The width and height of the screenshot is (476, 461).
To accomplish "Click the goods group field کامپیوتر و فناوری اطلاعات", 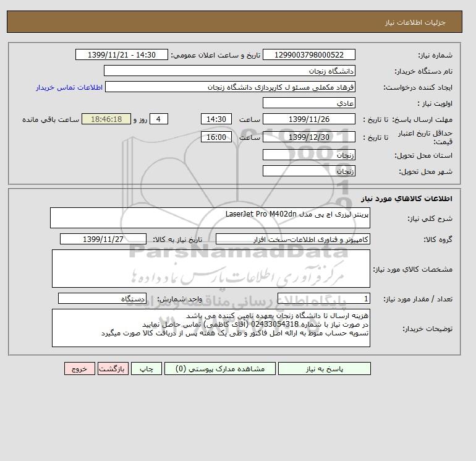I will [293, 239].
